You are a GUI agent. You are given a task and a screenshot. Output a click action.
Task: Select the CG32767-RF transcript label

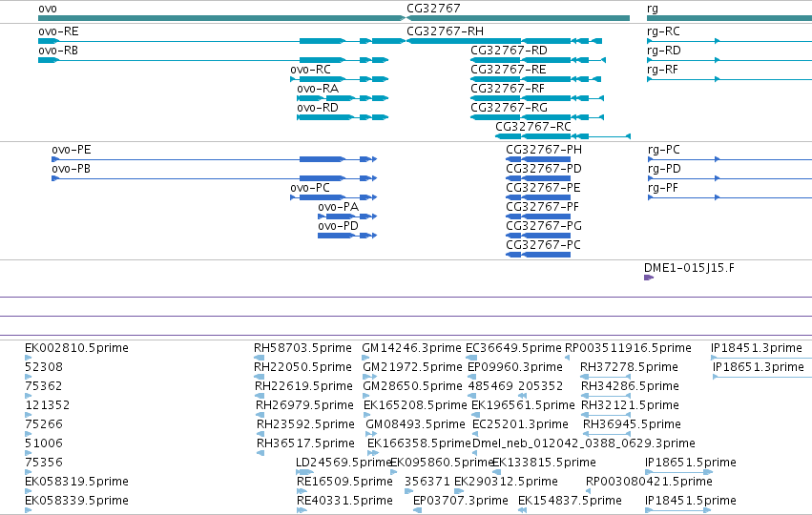[508, 89]
